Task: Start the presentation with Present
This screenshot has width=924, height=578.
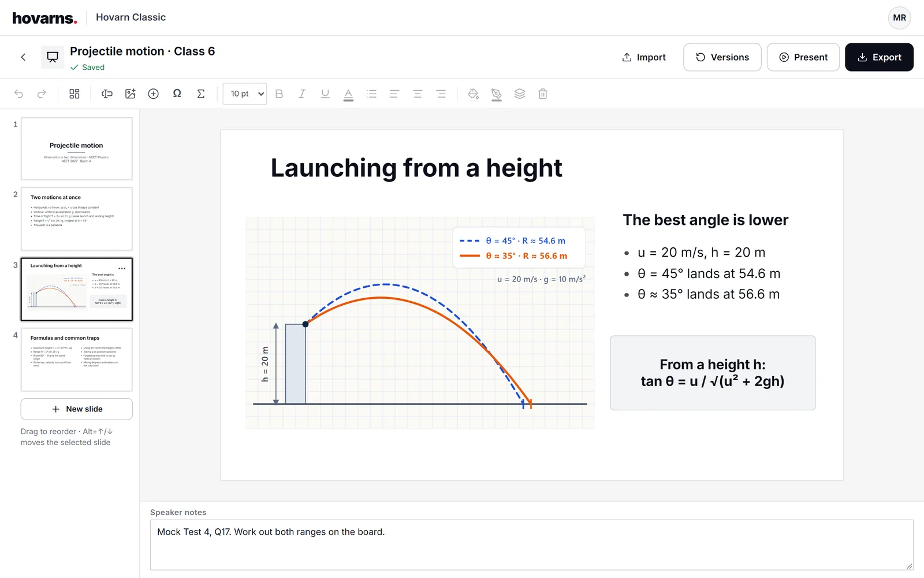Action: tap(803, 57)
